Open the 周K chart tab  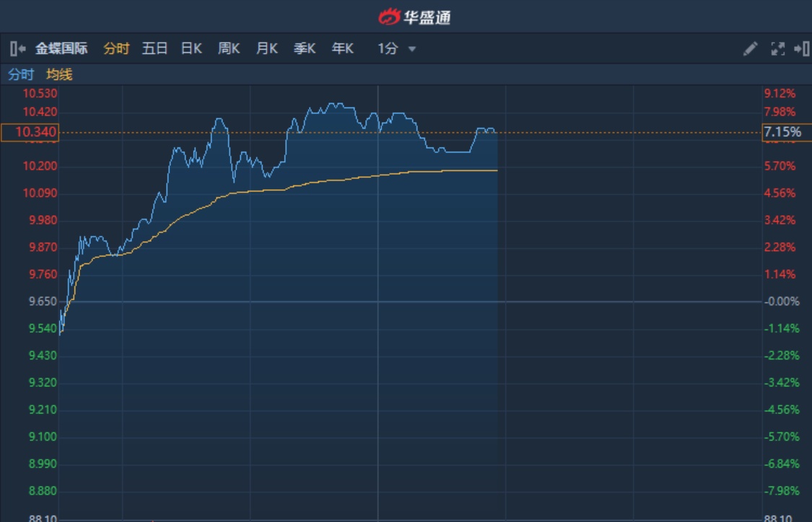[x=229, y=49]
